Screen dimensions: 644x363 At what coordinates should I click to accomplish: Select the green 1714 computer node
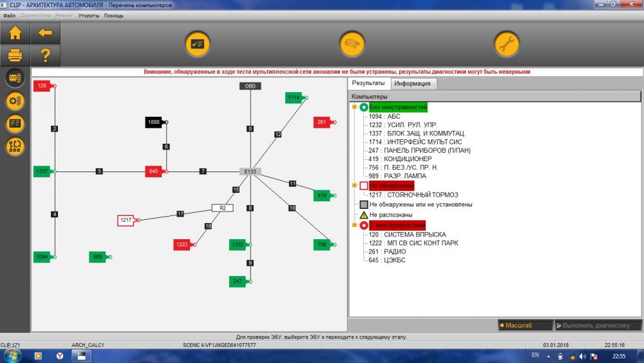coord(294,98)
